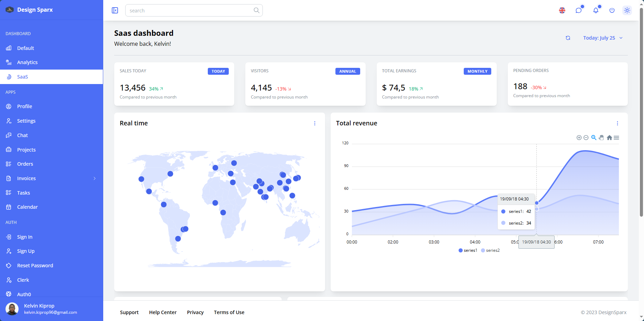
Task: Toggle series1 visibility in chart legend
Action: pos(468,250)
